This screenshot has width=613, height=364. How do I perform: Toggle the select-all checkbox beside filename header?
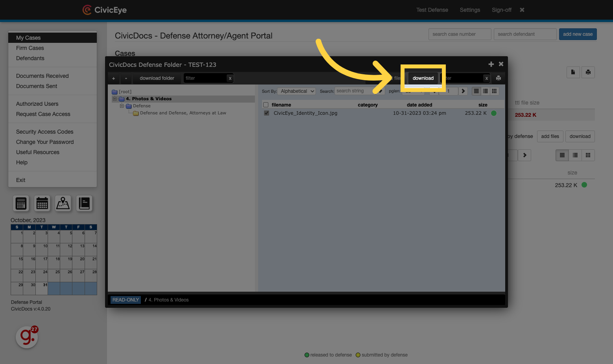point(266,105)
